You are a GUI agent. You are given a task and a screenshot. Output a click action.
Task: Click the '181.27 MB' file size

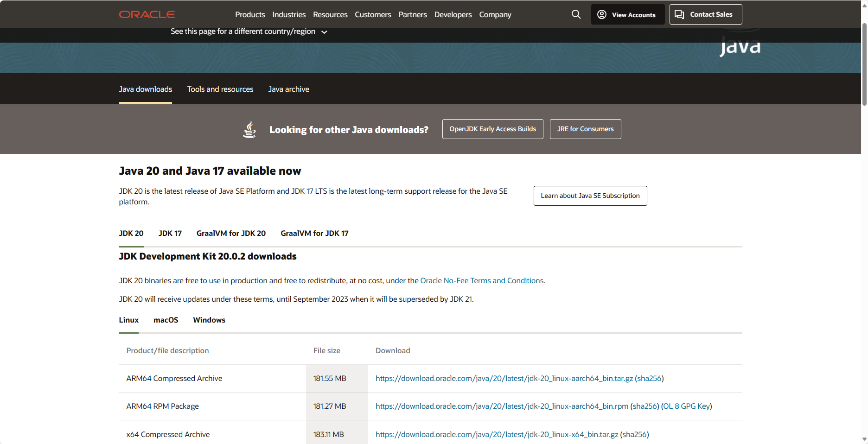(330, 406)
